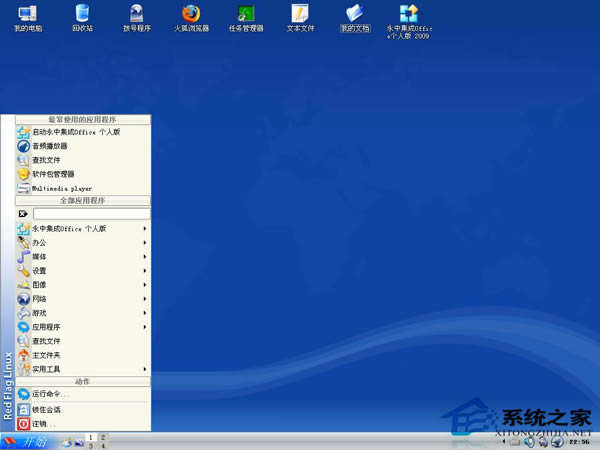Expand the 永中集成Office 个人版 submenu
Screen dimensions: 600x450
[x=83, y=229]
